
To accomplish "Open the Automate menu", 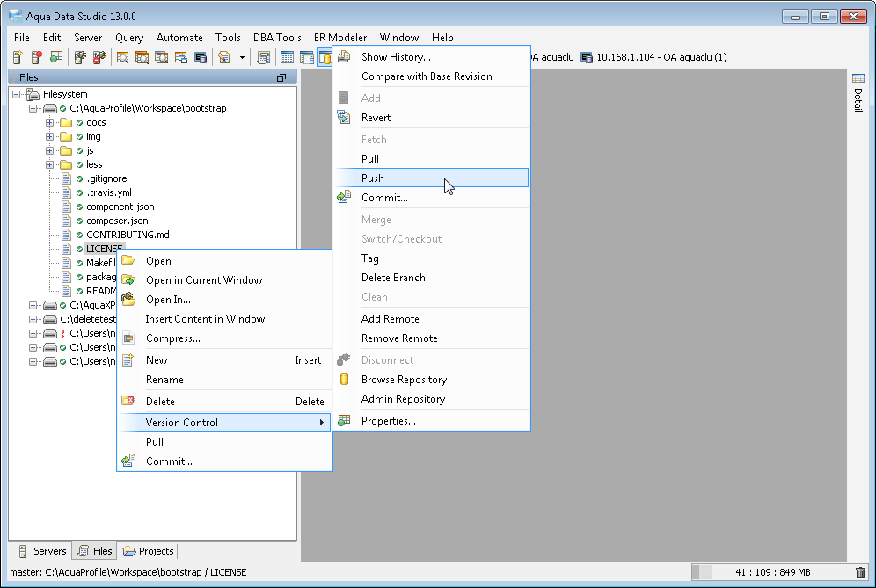I will [179, 38].
